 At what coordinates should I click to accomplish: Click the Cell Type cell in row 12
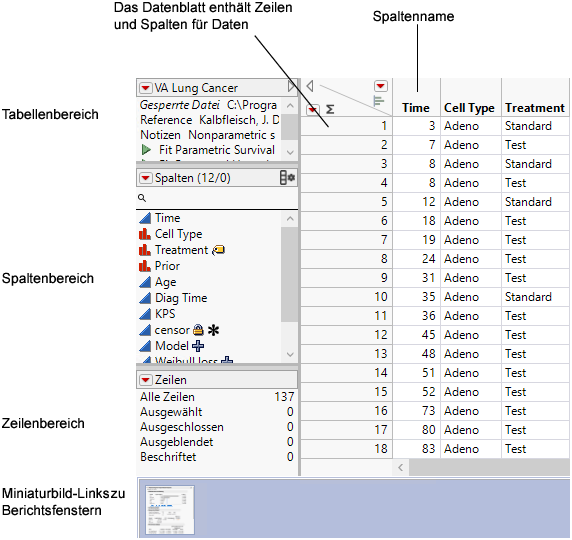click(x=471, y=335)
